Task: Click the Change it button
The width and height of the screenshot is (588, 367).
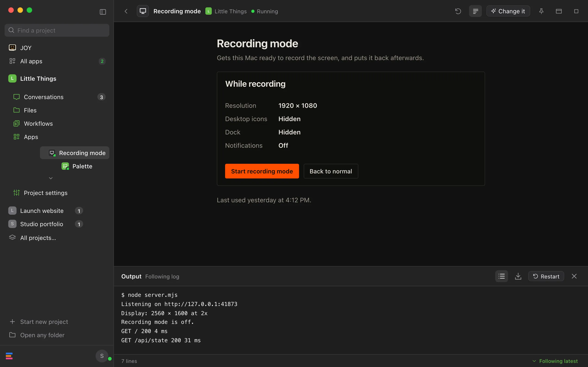Action: (x=508, y=11)
